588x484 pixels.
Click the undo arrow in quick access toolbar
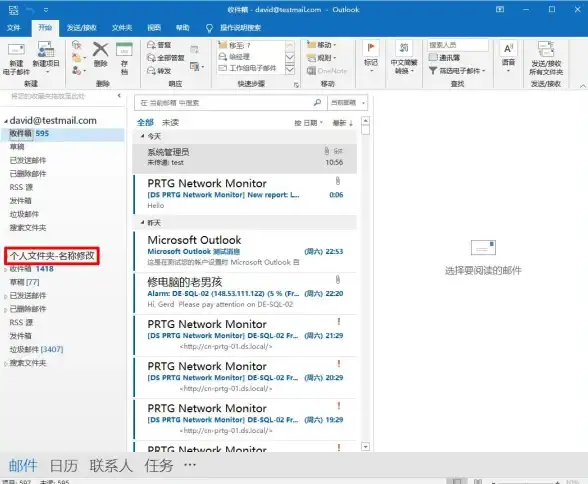coord(30,10)
